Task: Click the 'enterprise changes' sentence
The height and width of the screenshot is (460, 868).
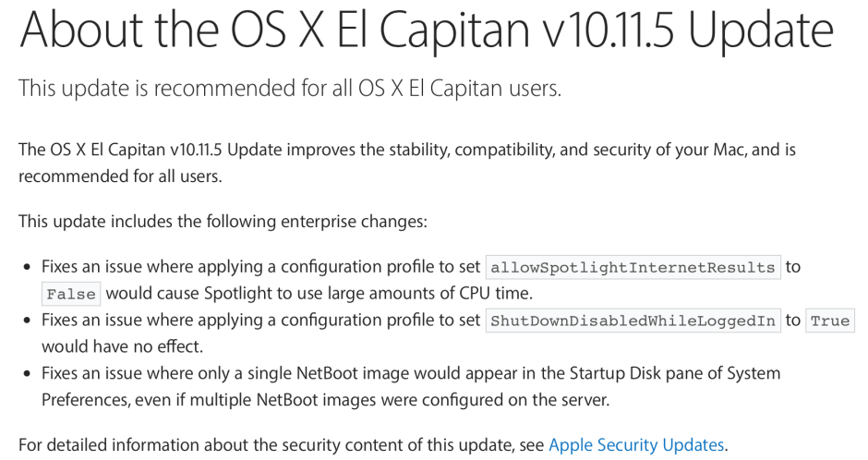Action: 220,222
